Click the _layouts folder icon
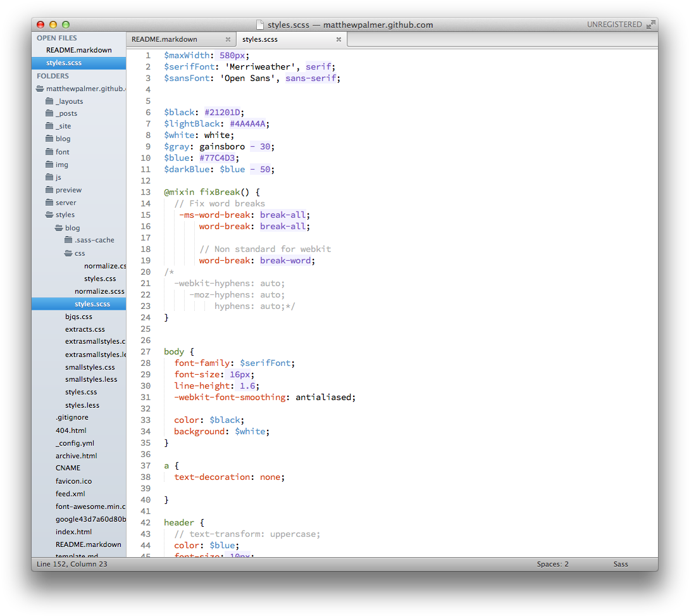Image resolution: width=689 pixels, height=616 pixels. click(50, 101)
